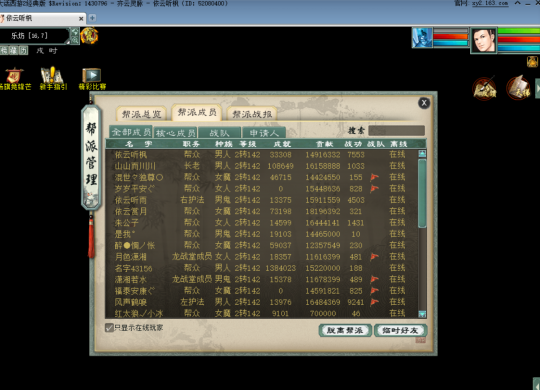Click the player character portrait
Screen dimensions: 540x390
pos(484,40)
